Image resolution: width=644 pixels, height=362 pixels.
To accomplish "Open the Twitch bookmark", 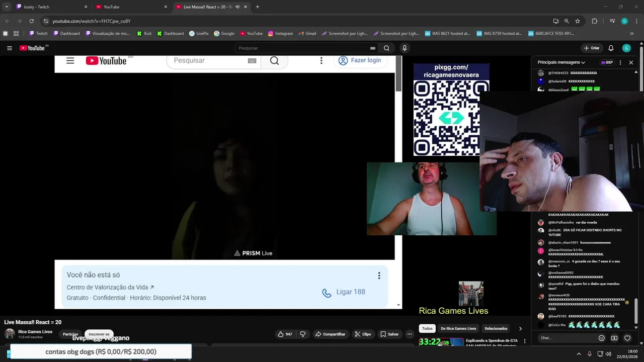I will coord(38,34).
